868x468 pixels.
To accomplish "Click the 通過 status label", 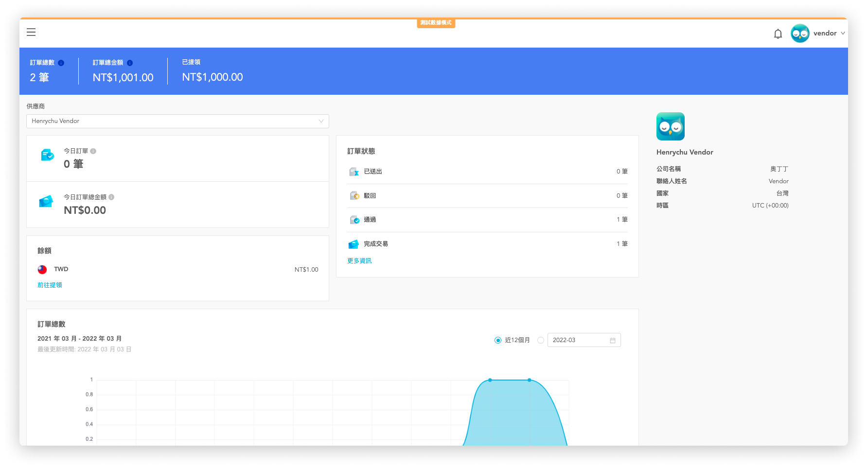I will (370, 220).
